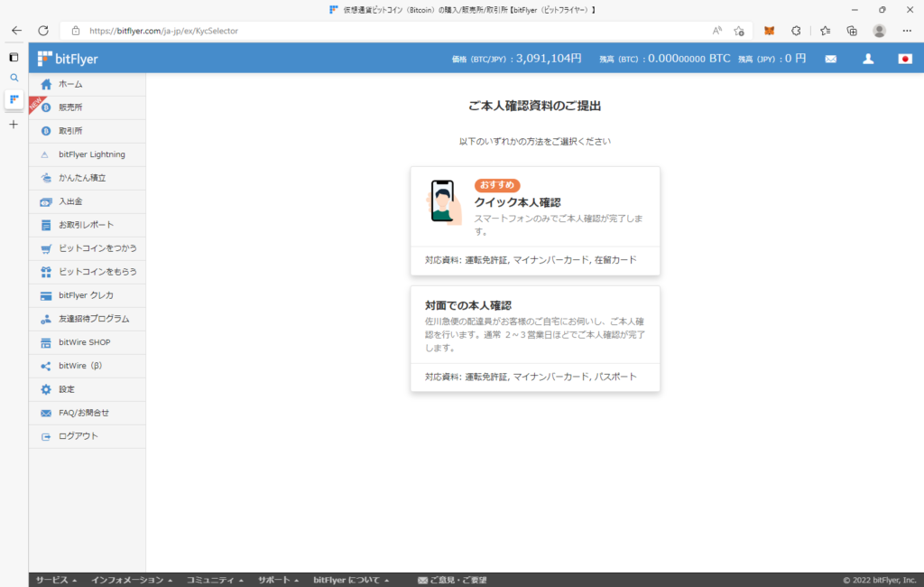The height and width of the screenshot is (587, 924).
Task: Open the user account profile icon
Action: pyautogui.click(x=868, y=59)
